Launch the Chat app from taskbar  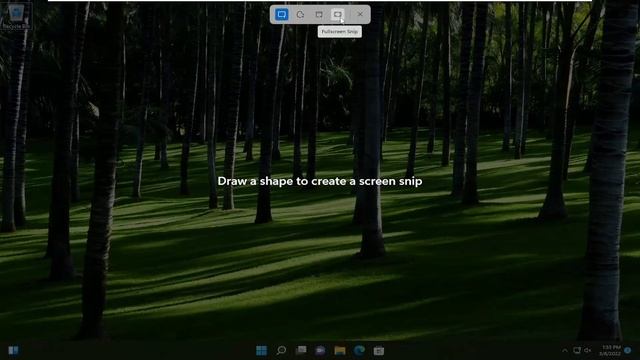pyautogui.click(x=320, y=350)
